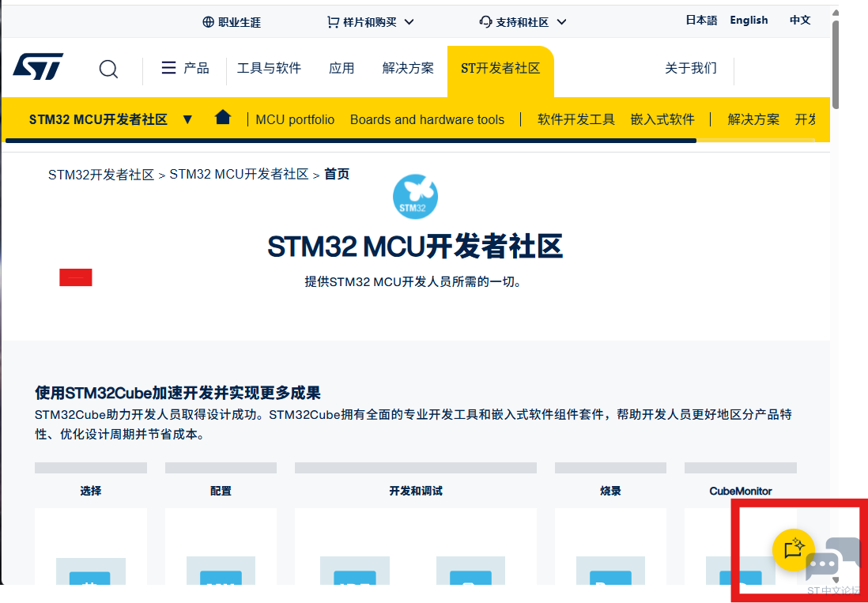
Task: Expand the 样片和购买 dropdown chevron
Action: [409, 22]
